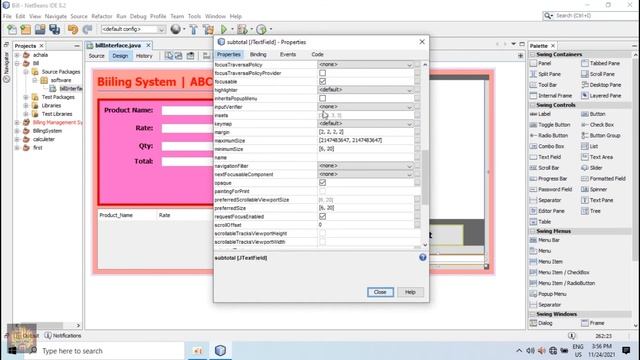
Task: Toggle focusable checkbox
Action: click(322, 82)
